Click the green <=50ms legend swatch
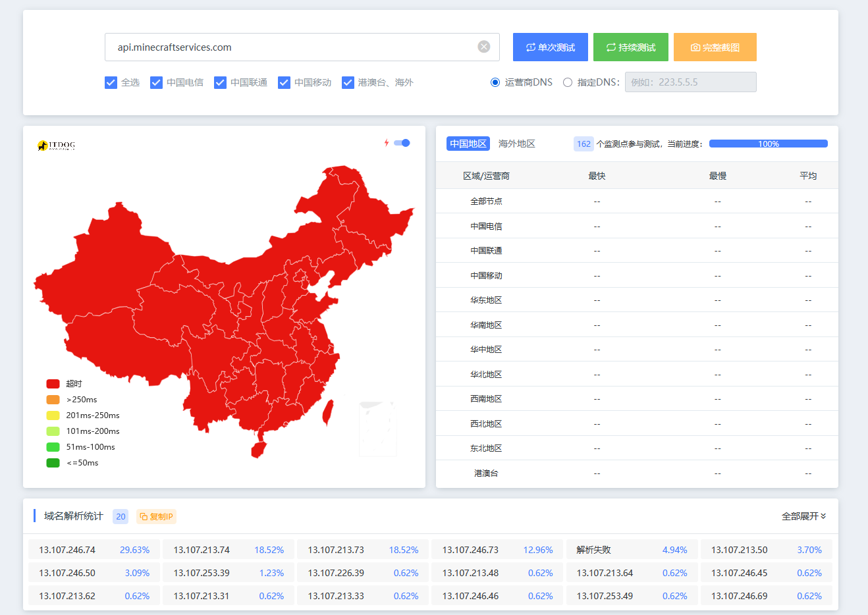Viewport: 868px width, 615px height. 53,463
